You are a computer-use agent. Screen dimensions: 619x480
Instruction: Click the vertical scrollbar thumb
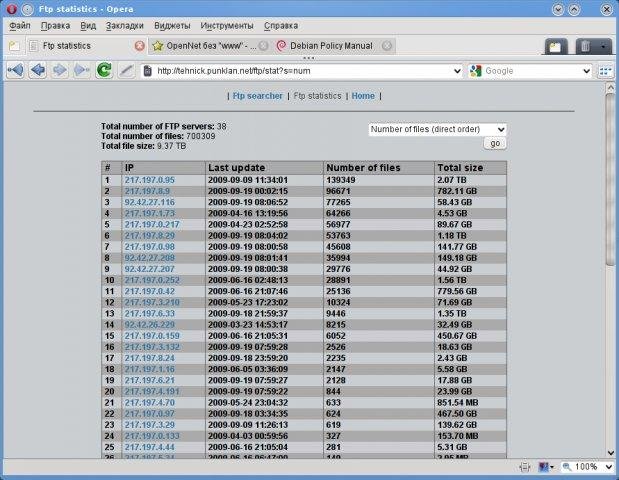[x=610, y=180]
